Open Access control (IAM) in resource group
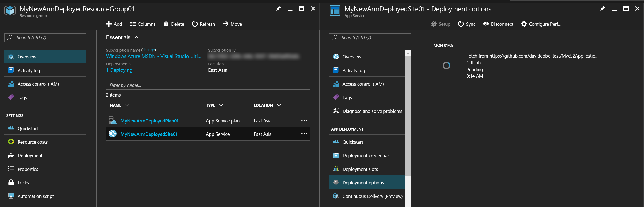Viewport: 644px width, 207px height. click(x=45, y=84)
